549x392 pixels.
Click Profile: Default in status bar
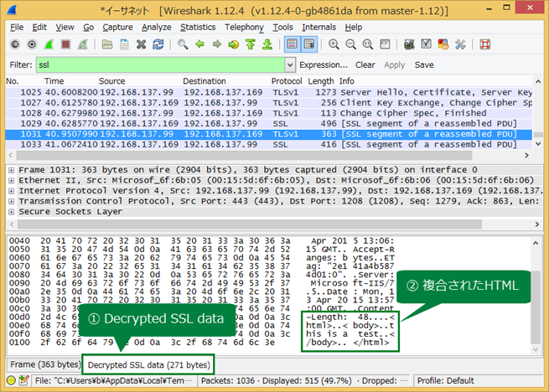[445, 381]
